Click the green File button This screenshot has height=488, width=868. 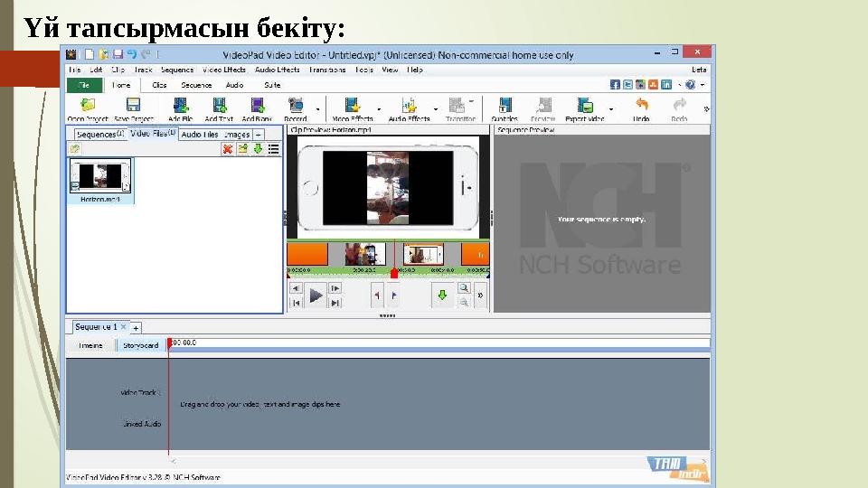click(84, 85)
